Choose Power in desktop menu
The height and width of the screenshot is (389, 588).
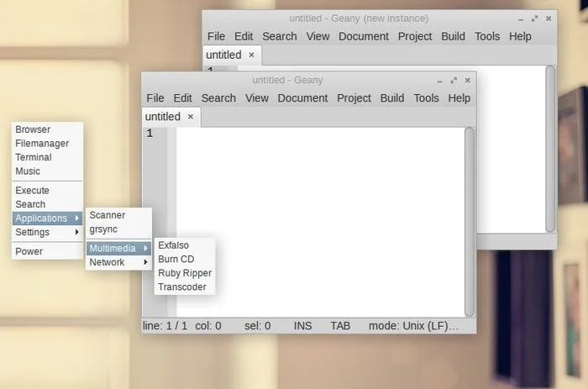tap(47, 251)
